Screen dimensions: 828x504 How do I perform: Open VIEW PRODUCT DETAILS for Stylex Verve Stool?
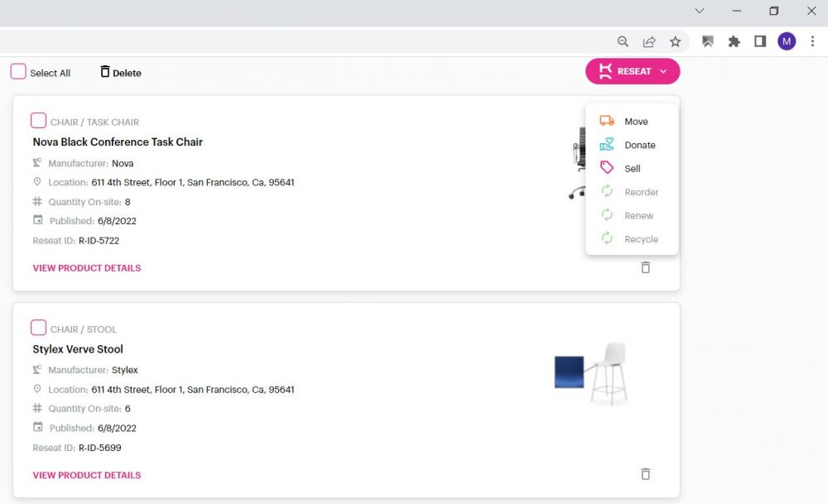87,475
